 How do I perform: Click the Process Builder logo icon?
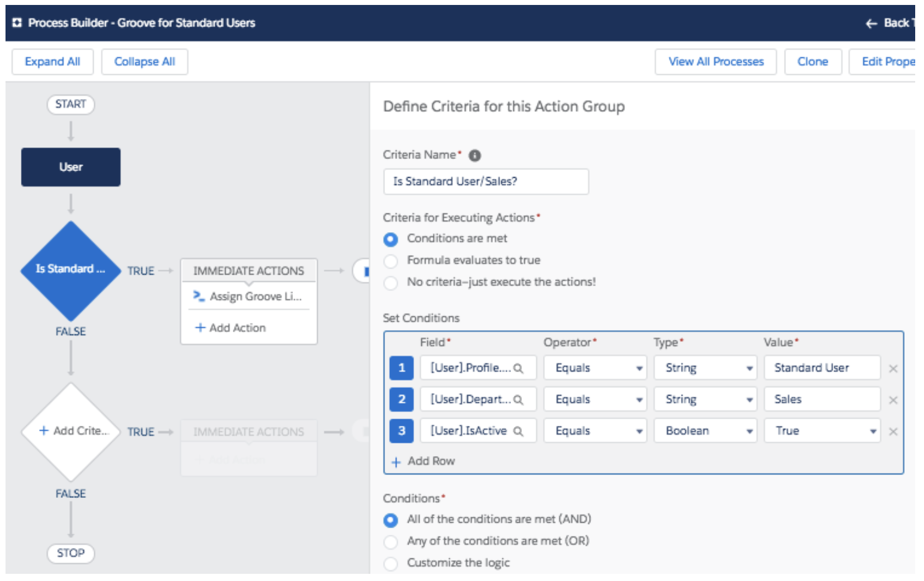[17, 23]
